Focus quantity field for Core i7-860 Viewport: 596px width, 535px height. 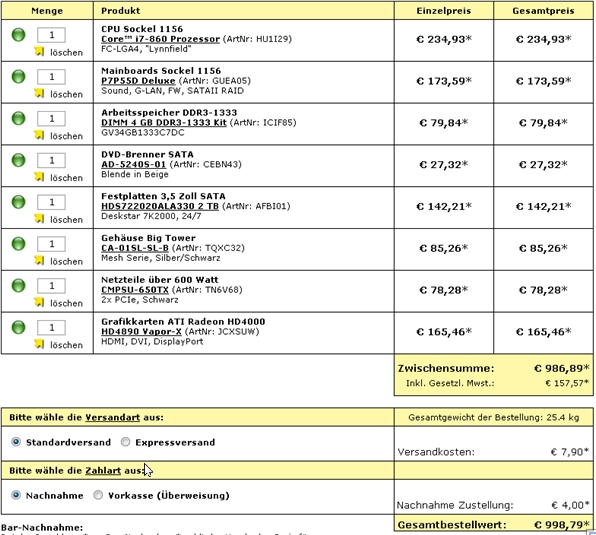[51, 35]
